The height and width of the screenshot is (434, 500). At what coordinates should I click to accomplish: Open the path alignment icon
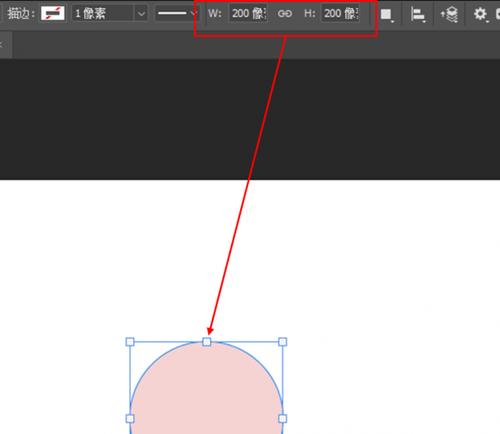pos(418,14)
